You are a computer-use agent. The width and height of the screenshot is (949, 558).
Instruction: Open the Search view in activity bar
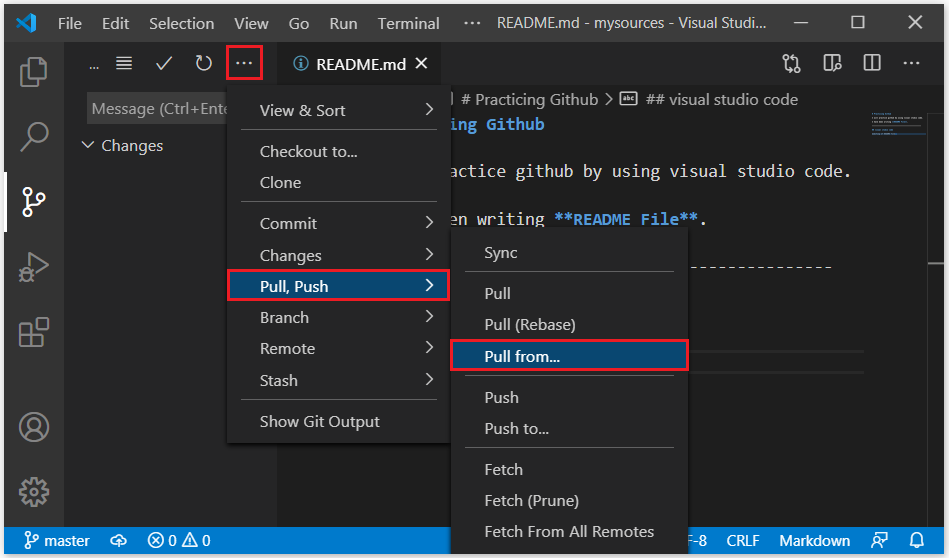tap(34, 136)
